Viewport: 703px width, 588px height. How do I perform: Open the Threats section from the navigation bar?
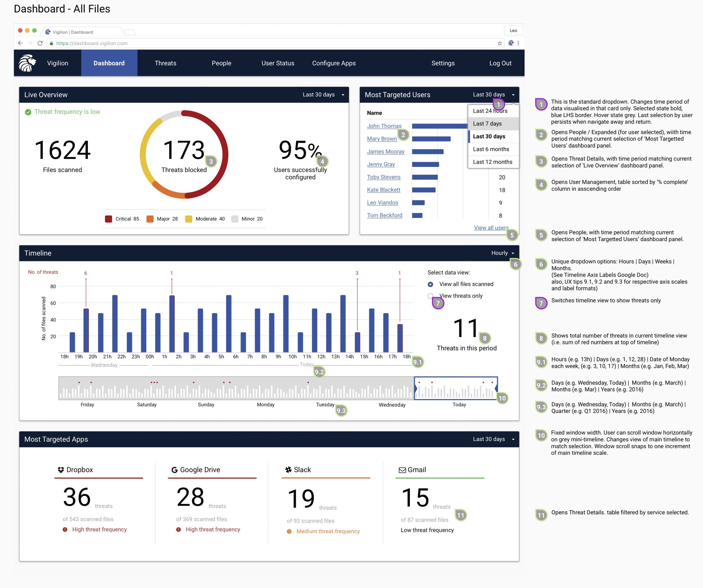point(165,63)
